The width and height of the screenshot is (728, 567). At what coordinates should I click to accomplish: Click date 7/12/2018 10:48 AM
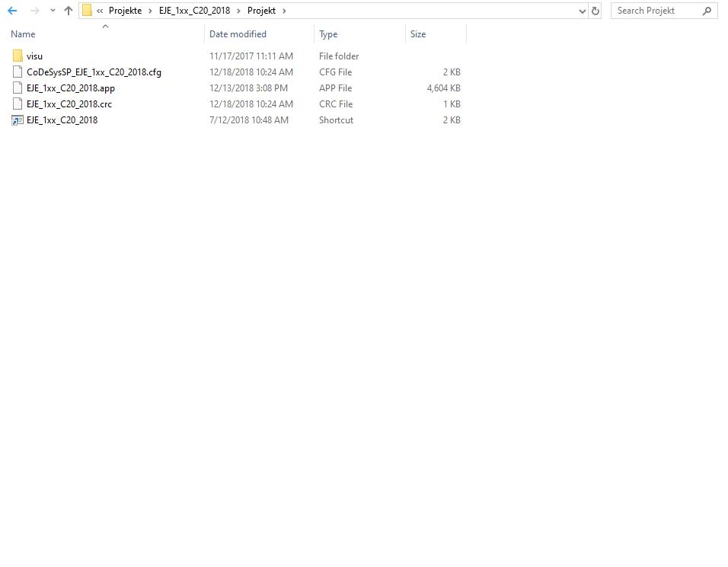pos(249,120)
